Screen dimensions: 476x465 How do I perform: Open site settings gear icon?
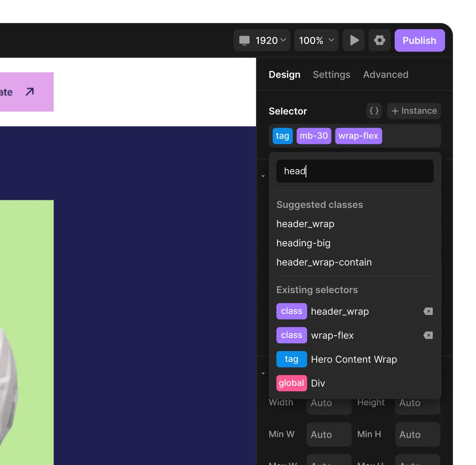click(x=380, y=40)
